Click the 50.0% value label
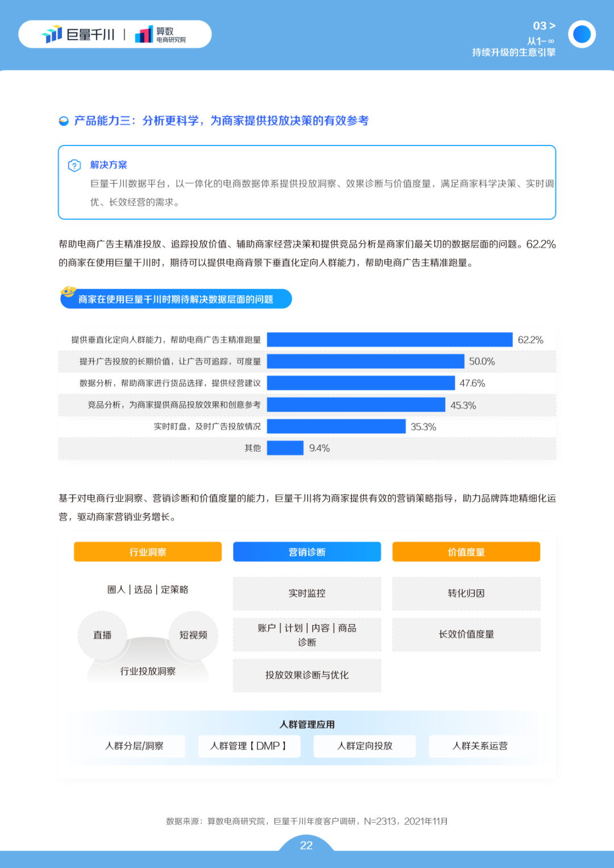Image resolution: width=614 pixels, height=868 pixels. click(482, 362)
